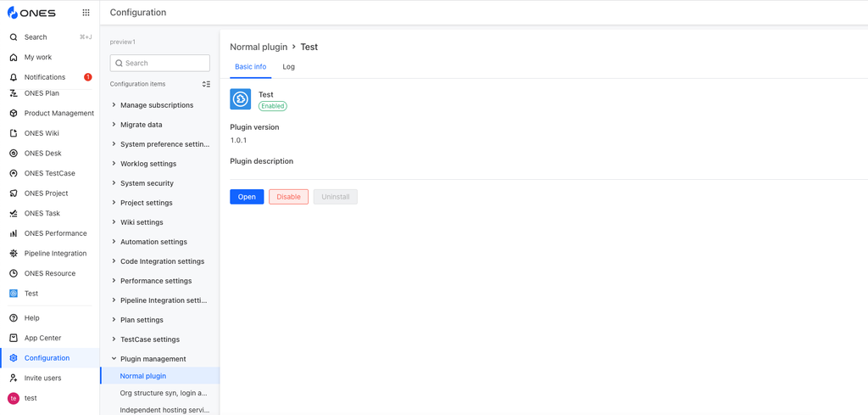Viewport: 868px width, 415px height.
Task: Collapse all configuration items icon
Action: point(206,84)
